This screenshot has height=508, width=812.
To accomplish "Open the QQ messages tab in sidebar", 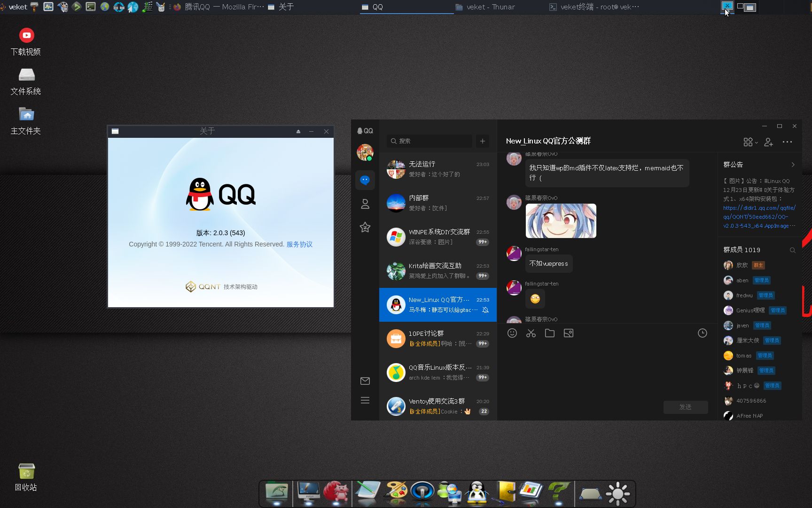I will [365, 180].
